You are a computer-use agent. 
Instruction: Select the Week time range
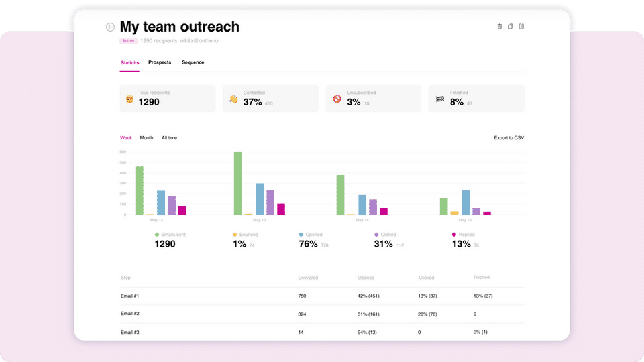(126, 138)
